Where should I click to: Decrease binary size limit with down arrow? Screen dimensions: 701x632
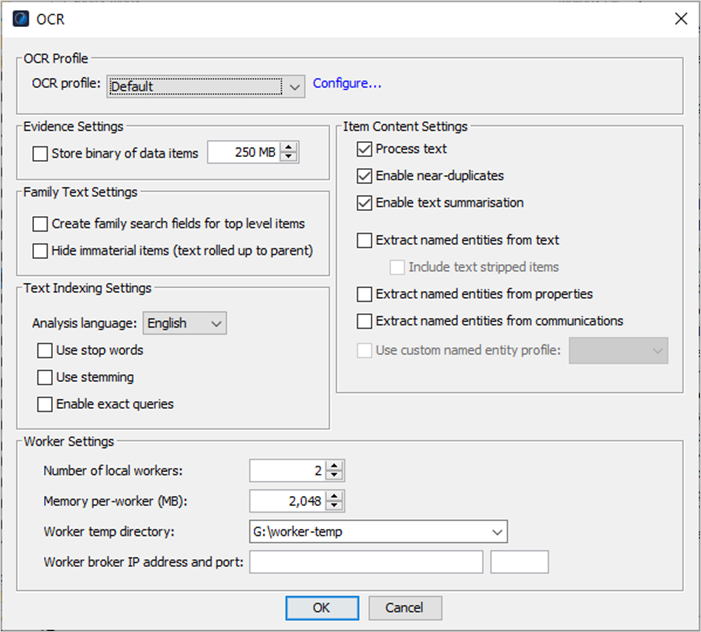[x=290, y=158]
